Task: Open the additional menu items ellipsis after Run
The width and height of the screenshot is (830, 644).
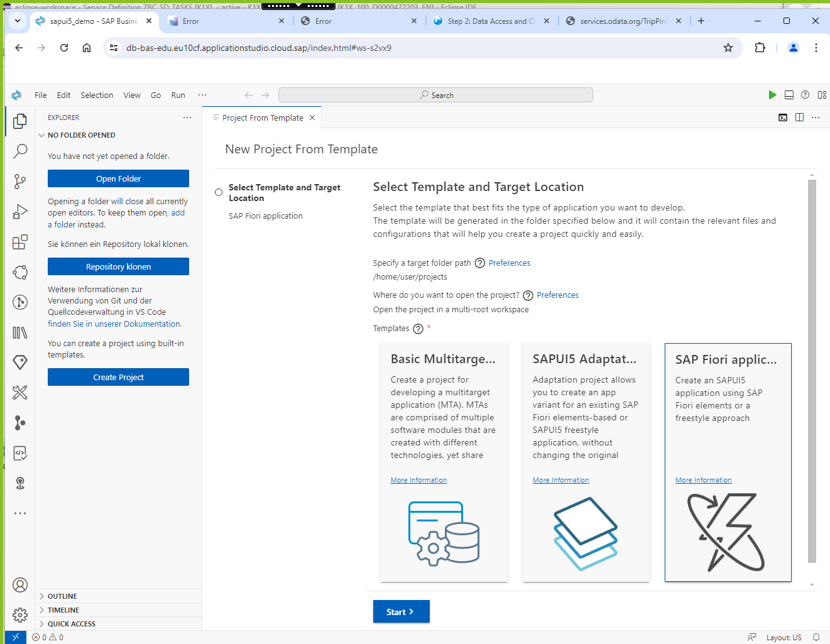Action: [202, 95]
